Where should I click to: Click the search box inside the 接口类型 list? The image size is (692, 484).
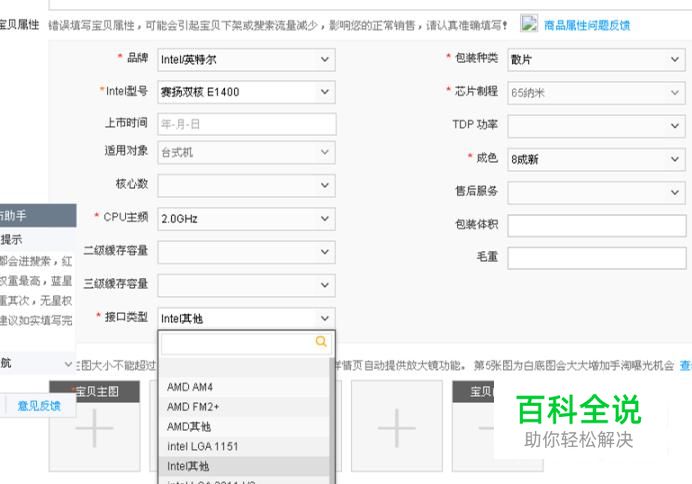245,344
